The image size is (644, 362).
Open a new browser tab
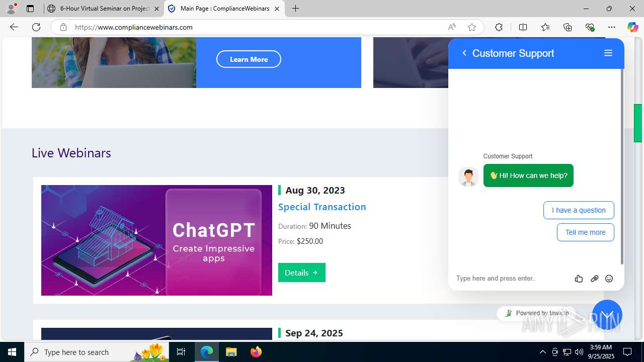tap(295, 9)
